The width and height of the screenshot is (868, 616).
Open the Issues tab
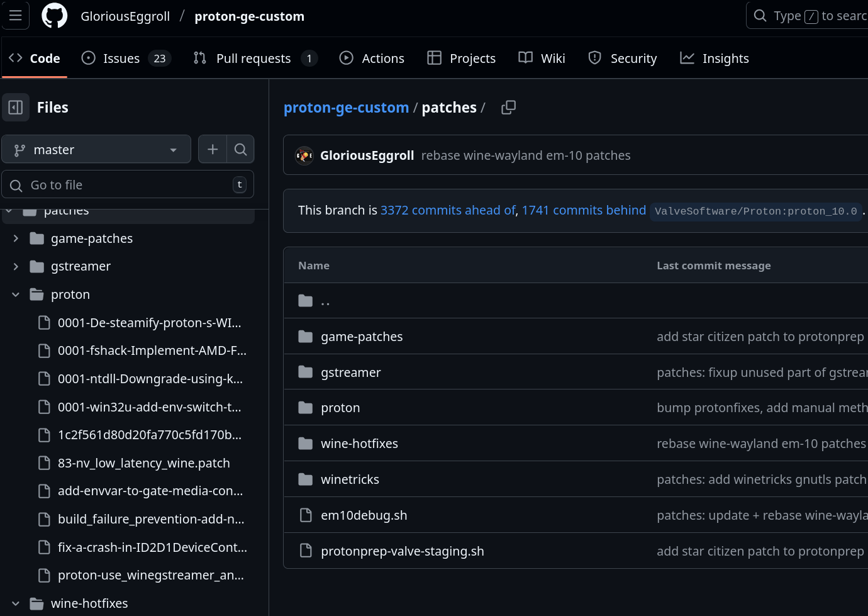point(126,59)
